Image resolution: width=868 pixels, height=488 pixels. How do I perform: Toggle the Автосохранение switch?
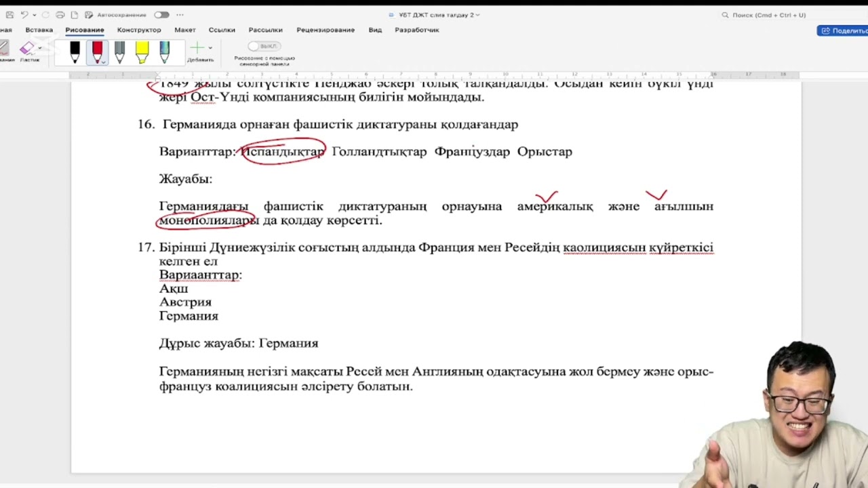(x=161, y=15)
